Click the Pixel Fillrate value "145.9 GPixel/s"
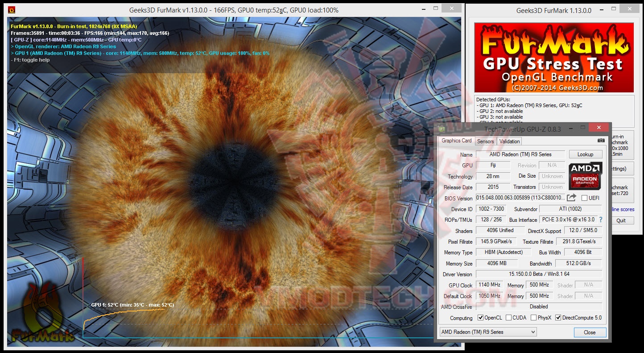Viewport: 644px width, 353px height. (x=496, y=241)
